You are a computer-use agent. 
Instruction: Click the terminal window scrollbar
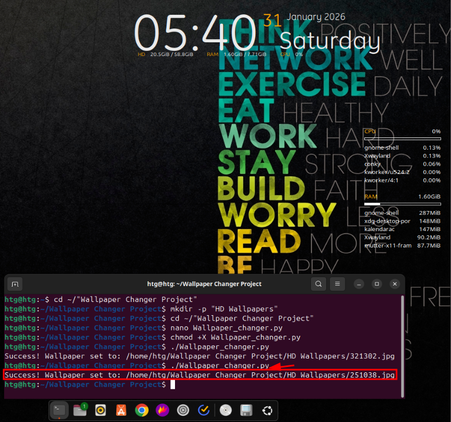[x=402, y=345]
